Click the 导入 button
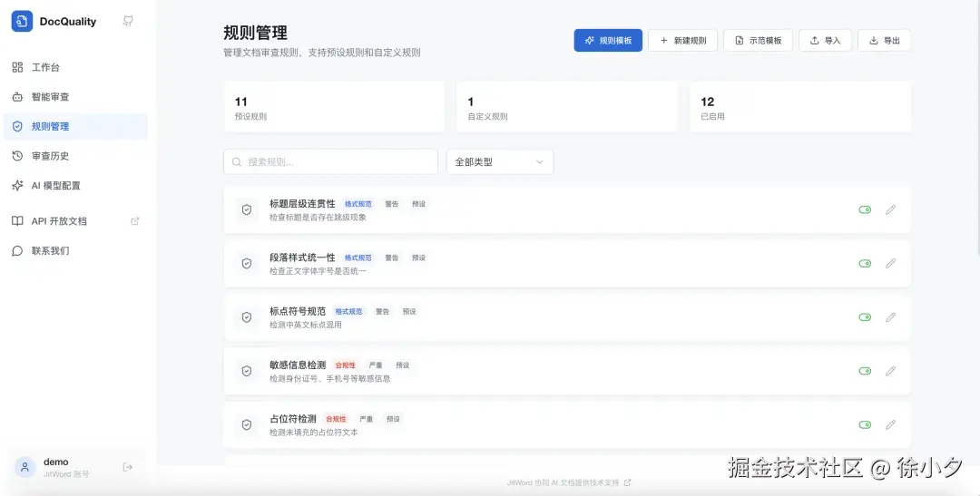 pos(825,41)
